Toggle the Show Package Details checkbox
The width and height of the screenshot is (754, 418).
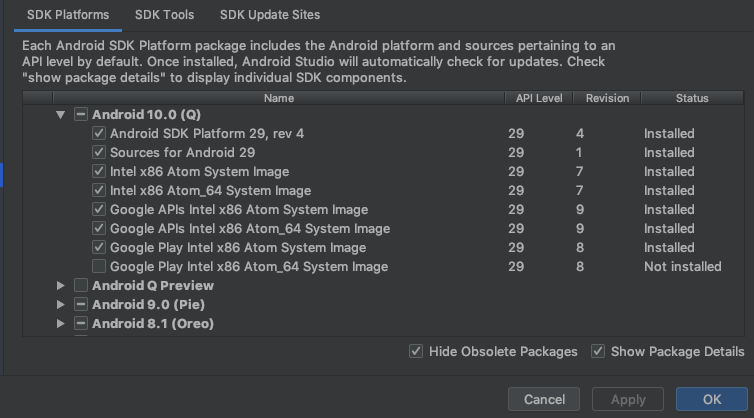click(x=598, y=352)
